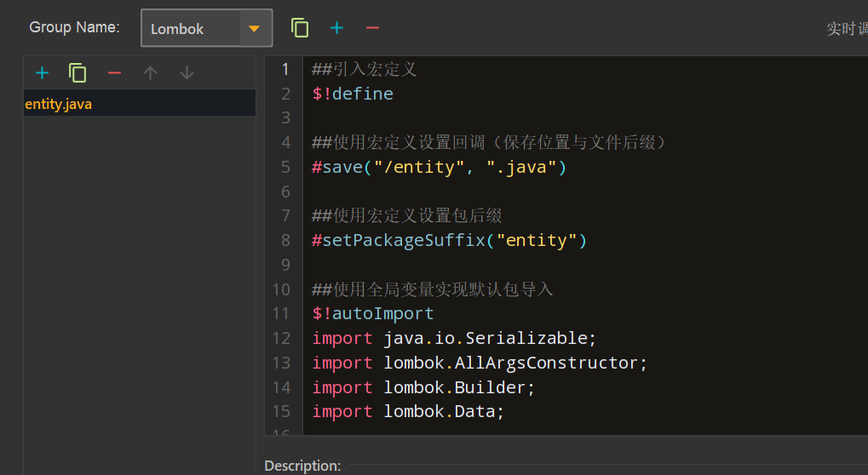This screenshot has height=475, width=868.
Task: Click line number 12 in the gutter
Action: pos(281,338)
